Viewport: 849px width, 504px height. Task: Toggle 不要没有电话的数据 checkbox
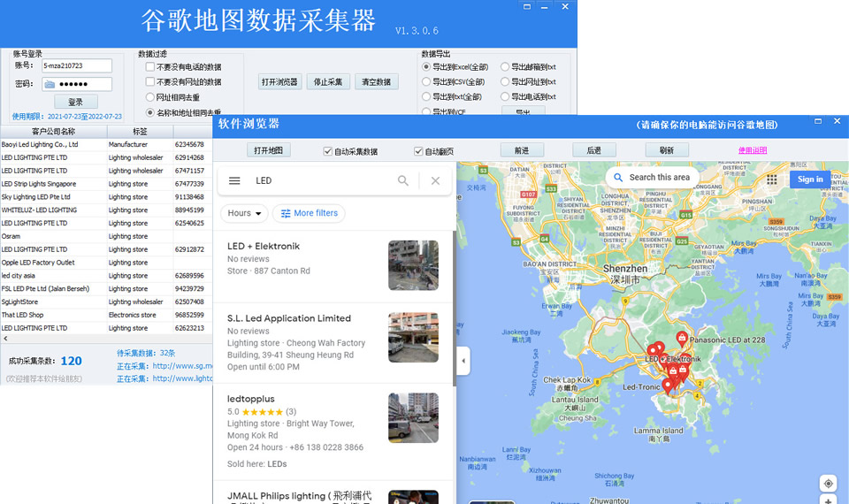point(150,66)
